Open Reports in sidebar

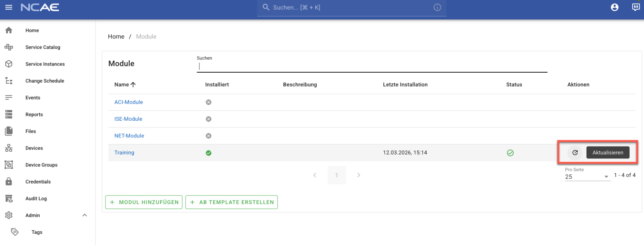click(x=34, y=114)
